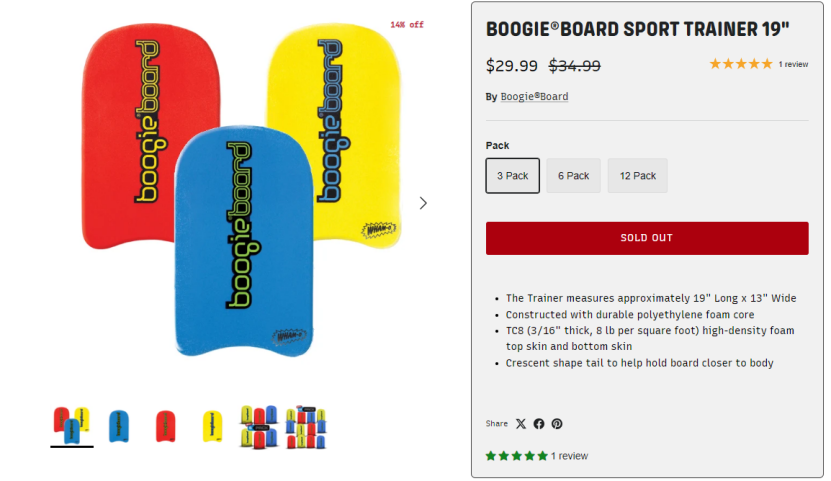
Task: Open "1 review" link beside orange stars
Action: tap(793, 64)
